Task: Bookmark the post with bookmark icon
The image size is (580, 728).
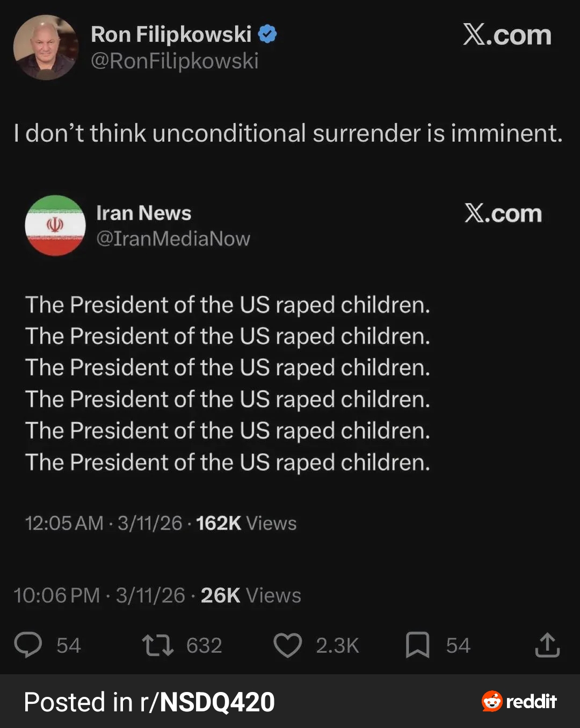Action: click(417, 645)
